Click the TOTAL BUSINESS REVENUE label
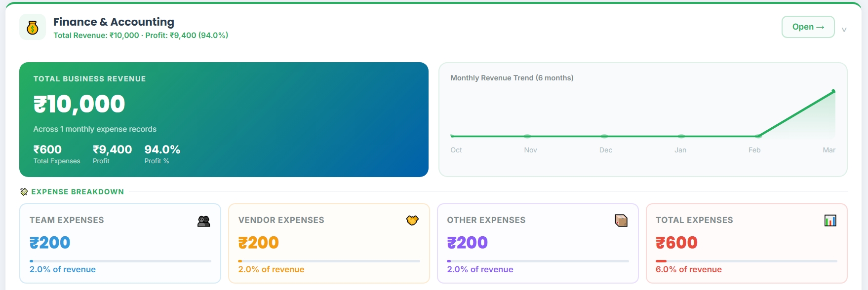The image size is (868, 290). pos(89,79)
